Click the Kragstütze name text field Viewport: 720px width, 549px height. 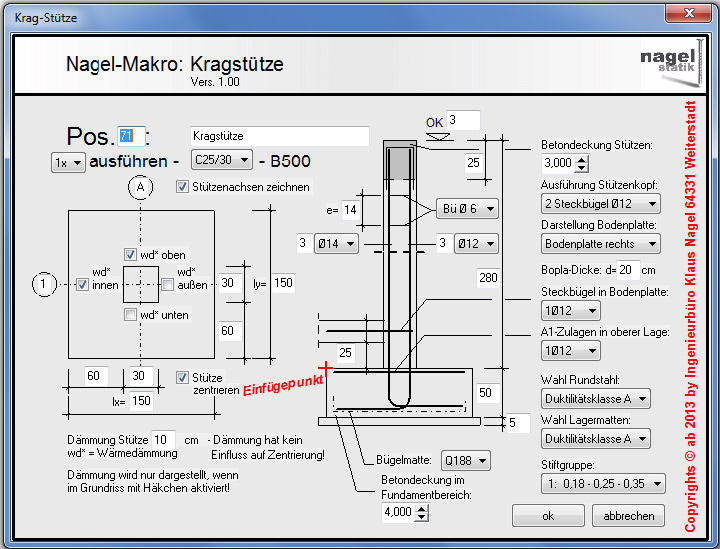279,136
